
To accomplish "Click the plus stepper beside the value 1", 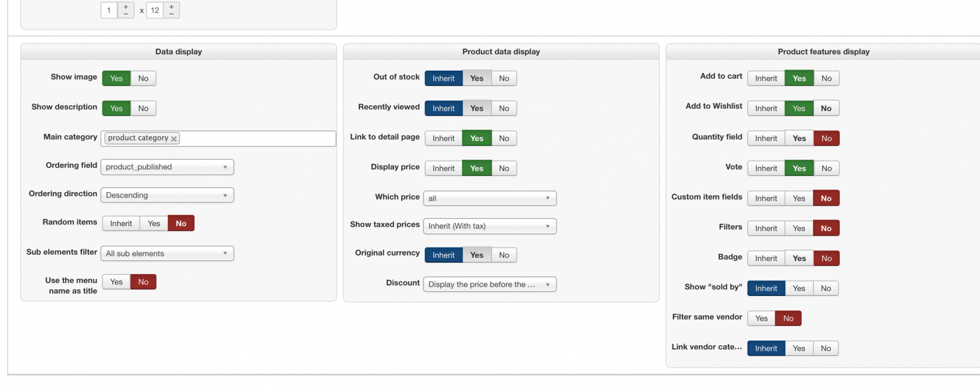I will 126,6.
